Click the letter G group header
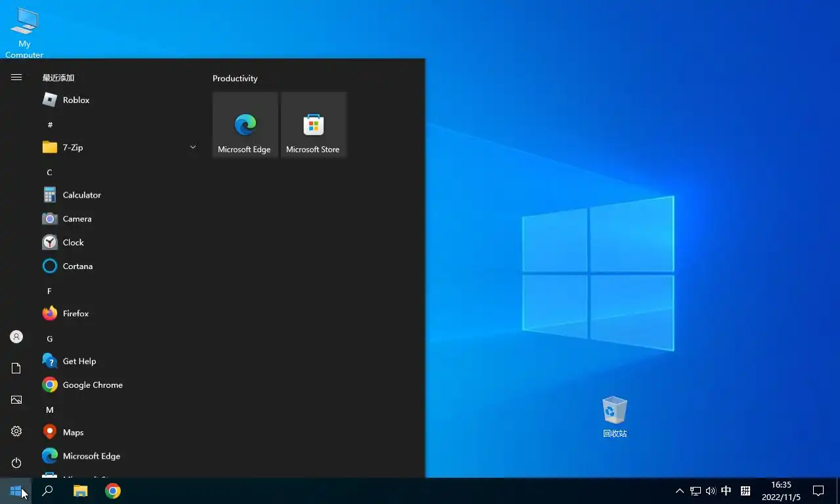840x504 pixels. (x=49, y=339)
